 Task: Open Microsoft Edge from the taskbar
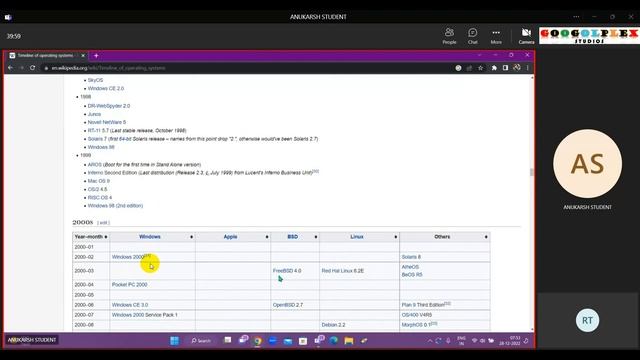(334, 340)
